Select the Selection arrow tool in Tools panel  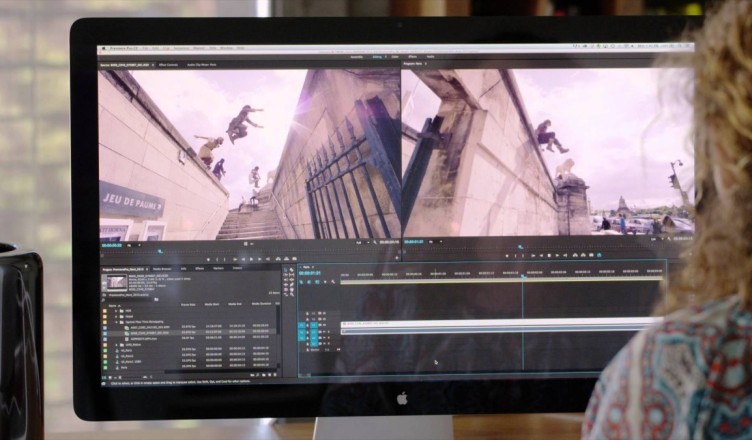[285, 270]
